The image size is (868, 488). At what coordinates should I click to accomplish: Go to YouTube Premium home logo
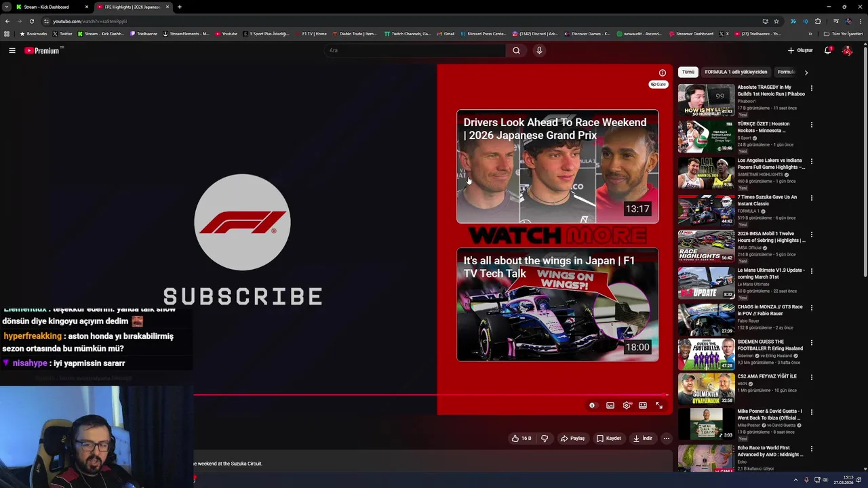point(43,50)
